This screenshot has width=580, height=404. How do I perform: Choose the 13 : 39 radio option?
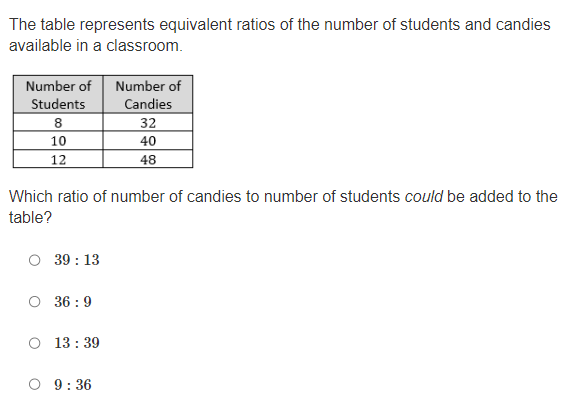coord(34,343)
